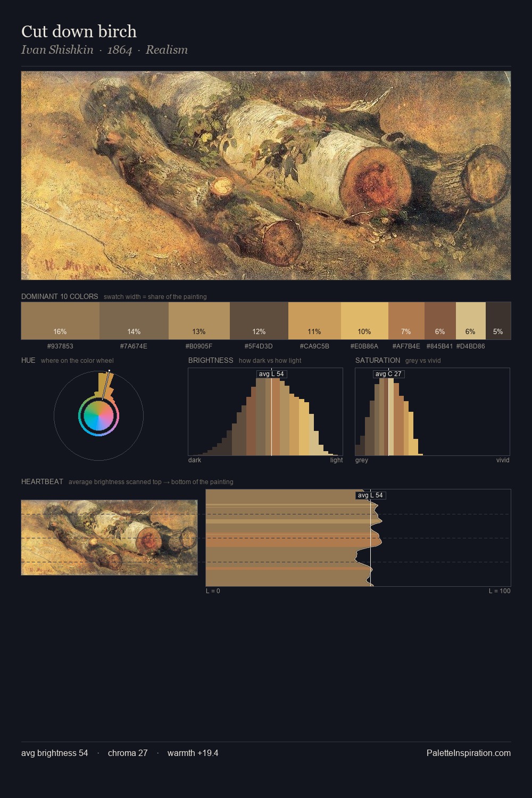Open the PaletteInspiration.com link
The height and width of the screenshot is (798, 532).
pos(469,753)
